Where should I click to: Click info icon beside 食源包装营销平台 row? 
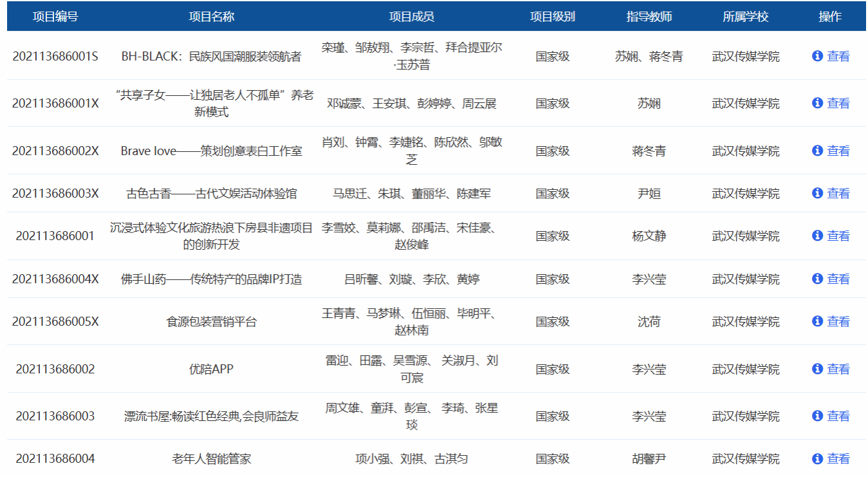817,321
